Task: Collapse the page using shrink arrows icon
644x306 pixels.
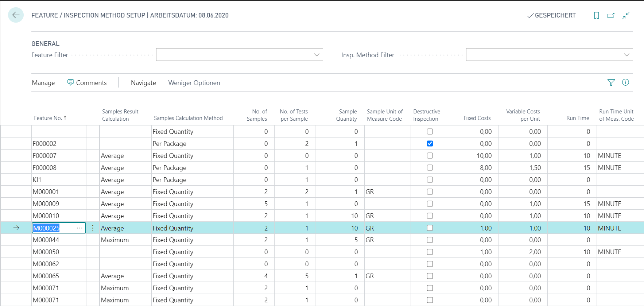Action: (626, 15)
